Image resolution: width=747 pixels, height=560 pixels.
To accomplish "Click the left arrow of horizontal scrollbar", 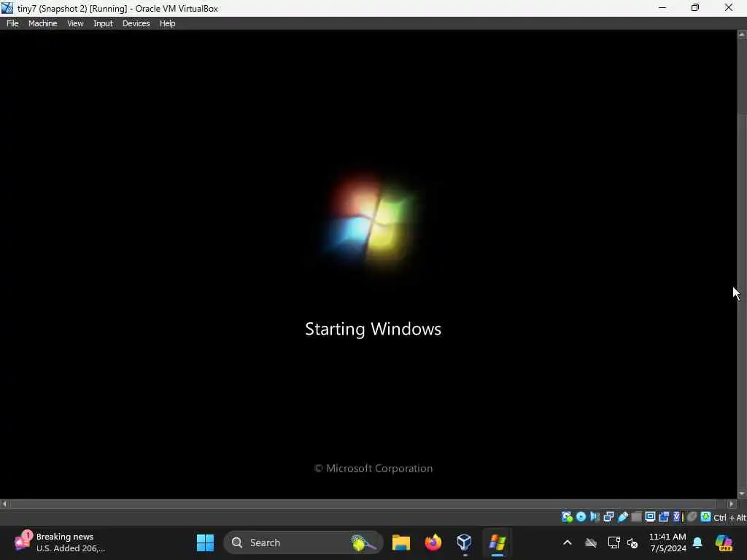I will pos(4,504).
